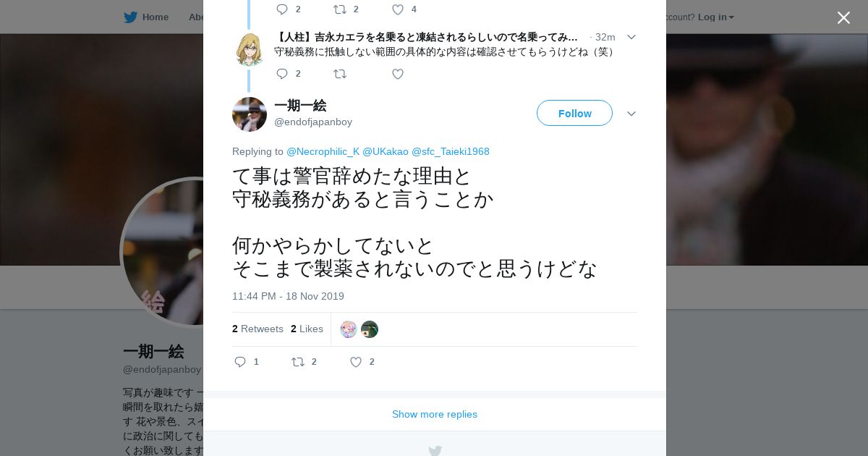View the 2 Likes list
868x456 pixels.
[x=307, y=329]
